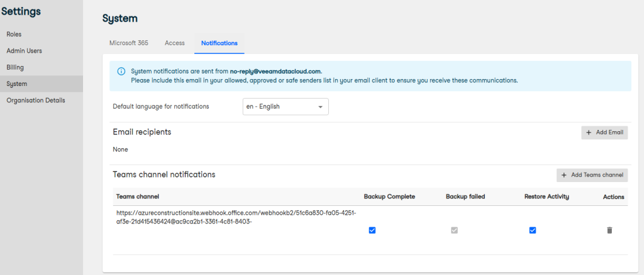The height and width of the screenshot is (275, 644).
Task: Click the Teams channel notifications heading
Action: [164, 175]
